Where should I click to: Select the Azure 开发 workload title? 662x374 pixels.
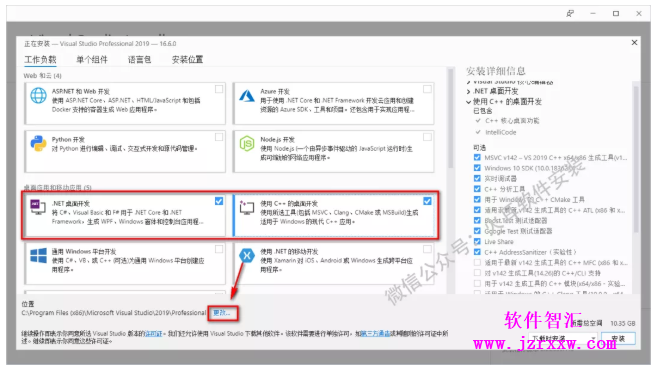275,91
